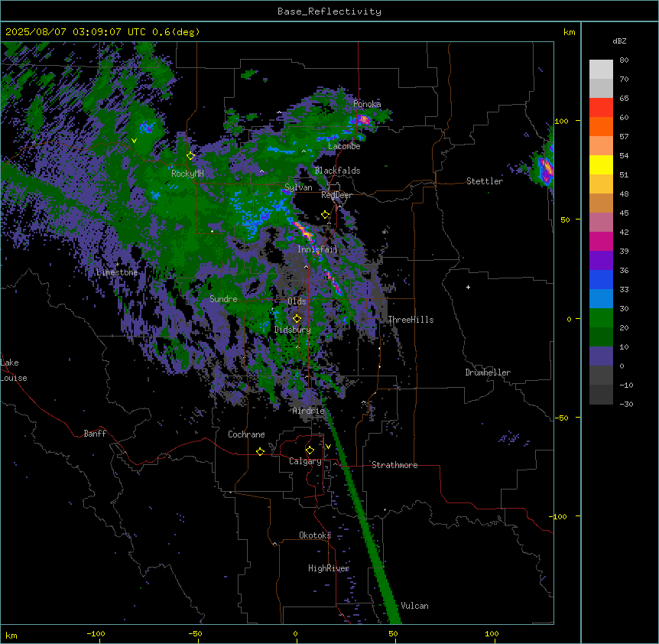Select the Innisfail city label
The image size is (659, 644).
point(317,249)
